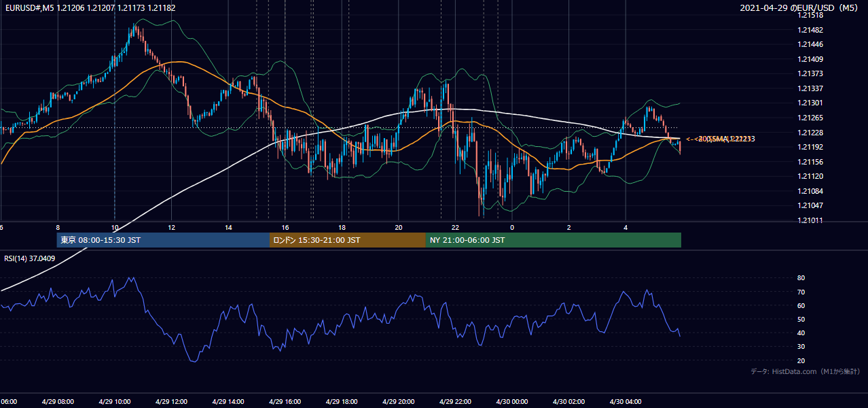The image size is (868, 408).
Task: Click the overlapping SMA label beside the moving averages
Action: pyautogui.click(x=721, y=139)
